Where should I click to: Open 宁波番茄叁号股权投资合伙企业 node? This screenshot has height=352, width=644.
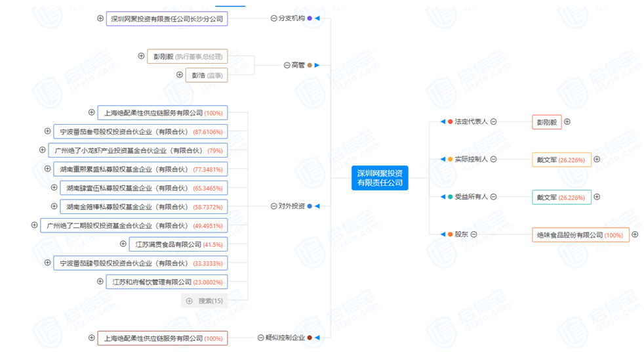pyautogui.click(x=140, y=131)
